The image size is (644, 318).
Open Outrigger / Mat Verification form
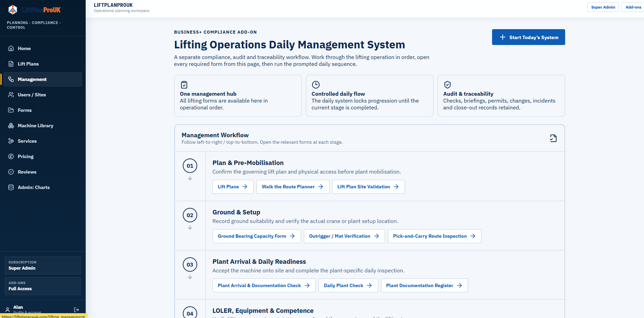[344, 236]
